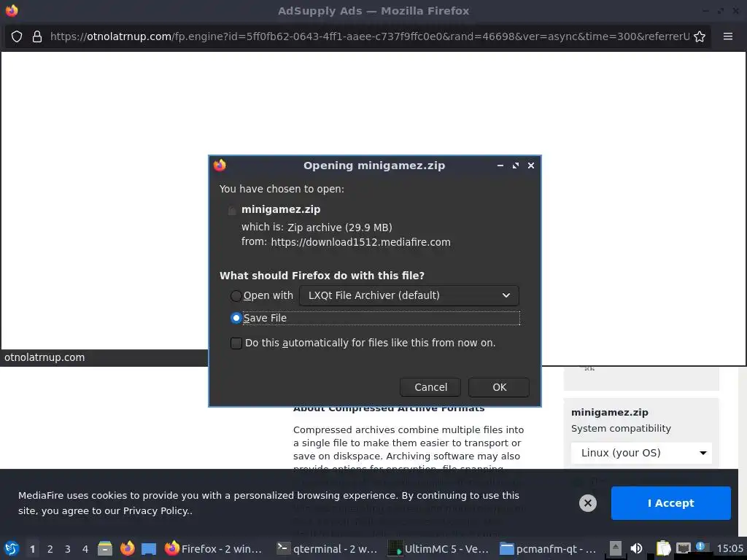747x560 pixels.
Task: Click the show desktop icon in the panel
Action: [149, 548]
